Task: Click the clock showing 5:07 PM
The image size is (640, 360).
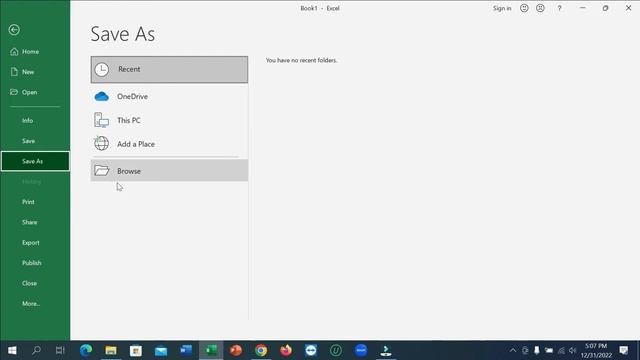Action: point(596,346)
